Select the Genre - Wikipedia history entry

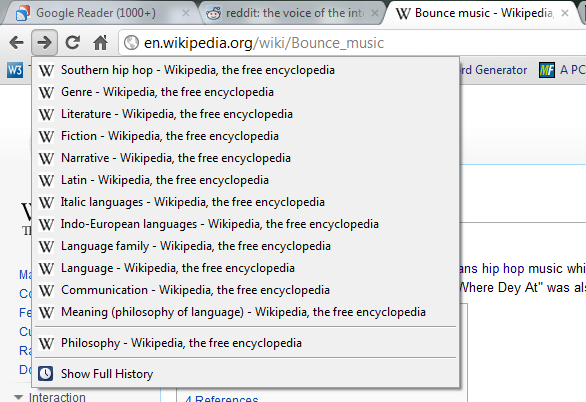246,92
